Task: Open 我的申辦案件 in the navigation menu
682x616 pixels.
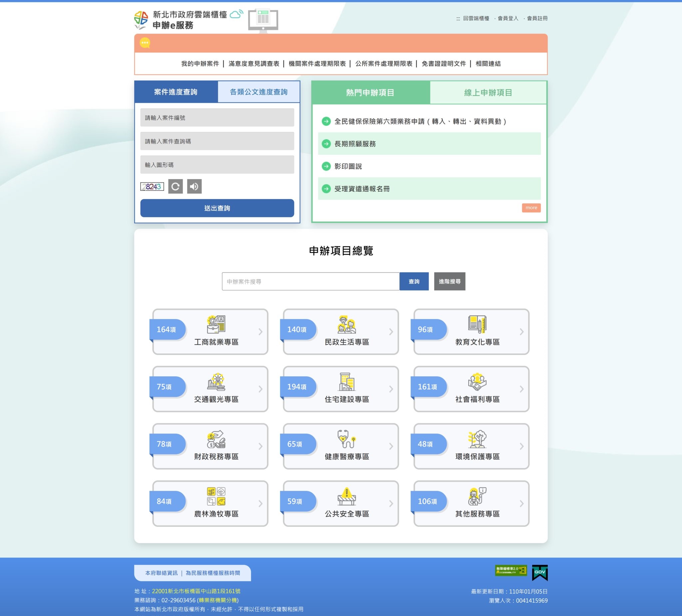Action: click(x=200, y=64)
